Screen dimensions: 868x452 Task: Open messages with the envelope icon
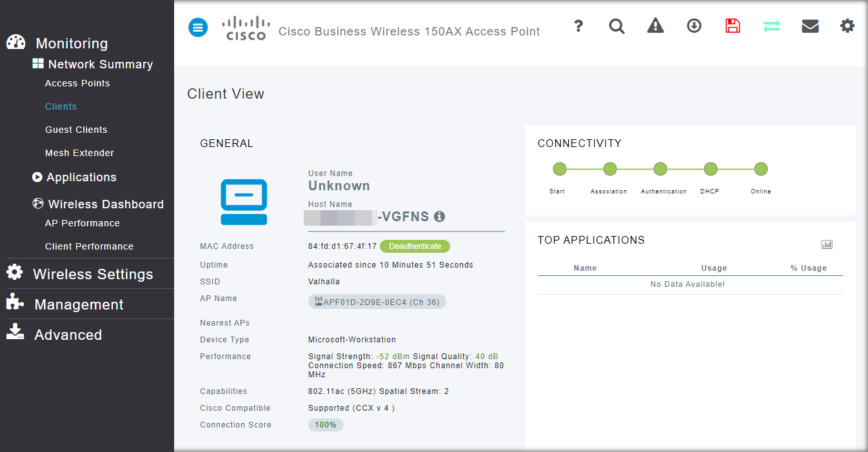click(x=810, y=26)
